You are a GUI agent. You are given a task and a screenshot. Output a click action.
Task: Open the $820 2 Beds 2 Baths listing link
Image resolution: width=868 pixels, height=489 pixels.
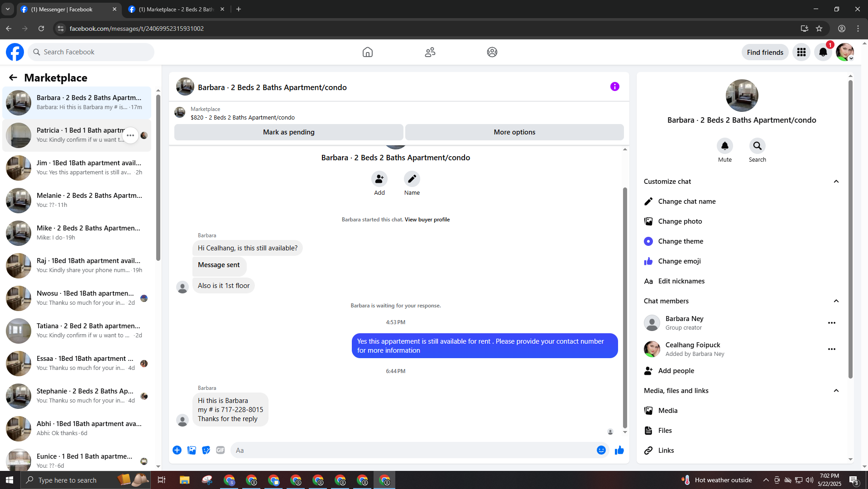[x=243, y=118]
